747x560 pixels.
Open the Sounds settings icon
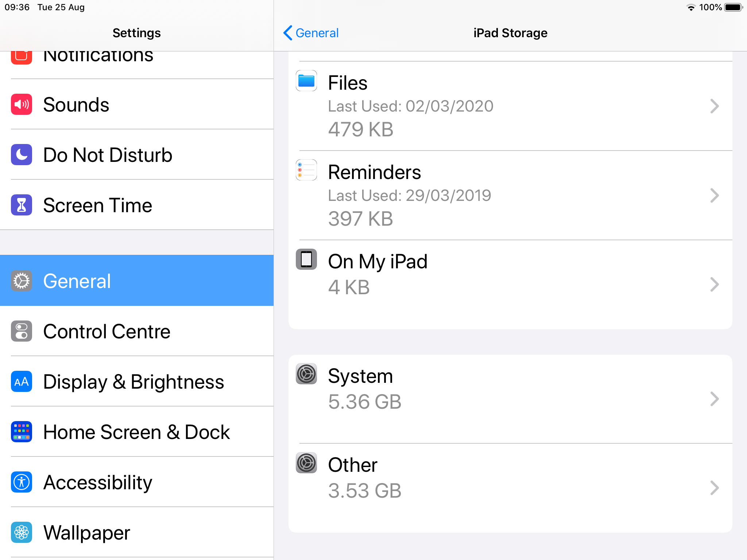21,105
